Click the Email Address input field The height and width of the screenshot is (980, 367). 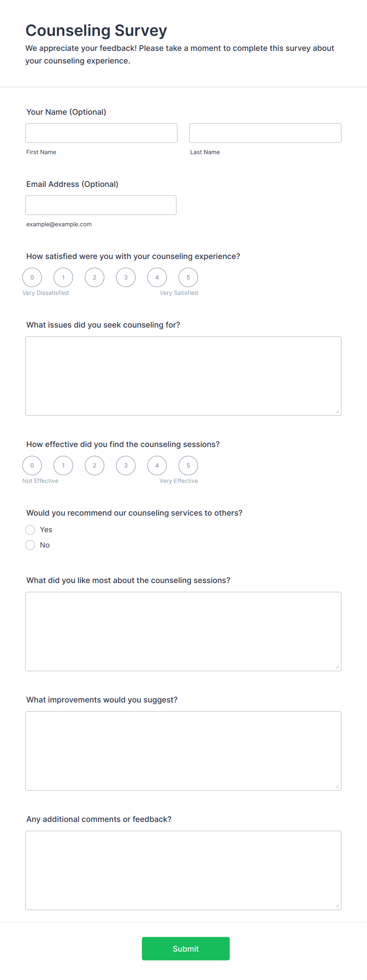click(101, 205)
